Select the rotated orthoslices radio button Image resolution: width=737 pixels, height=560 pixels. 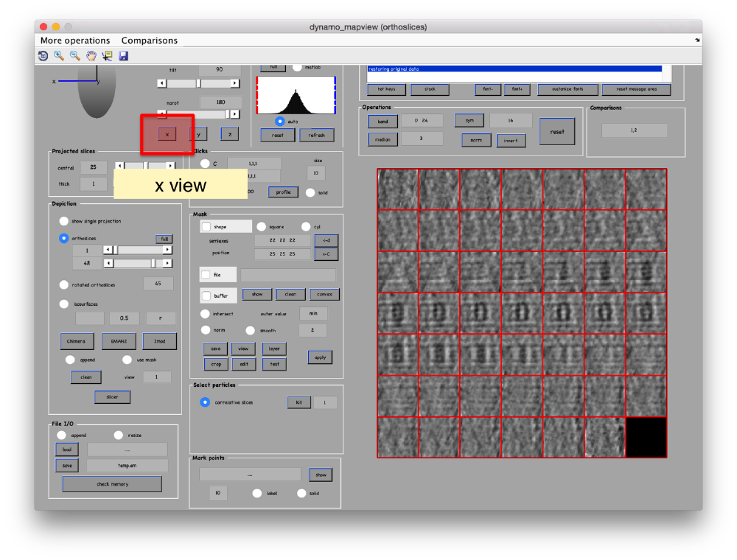tap(63, 284)
